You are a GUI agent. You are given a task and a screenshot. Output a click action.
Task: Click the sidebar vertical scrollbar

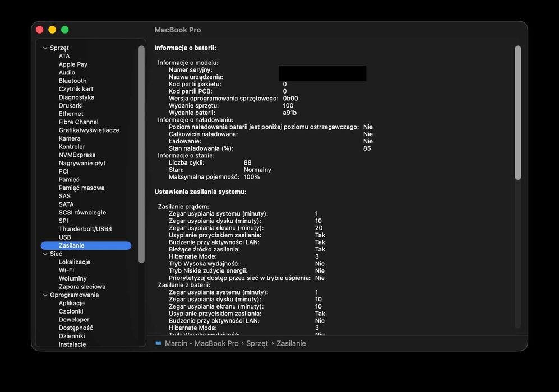pyautogui.click(x=141, y=154)
